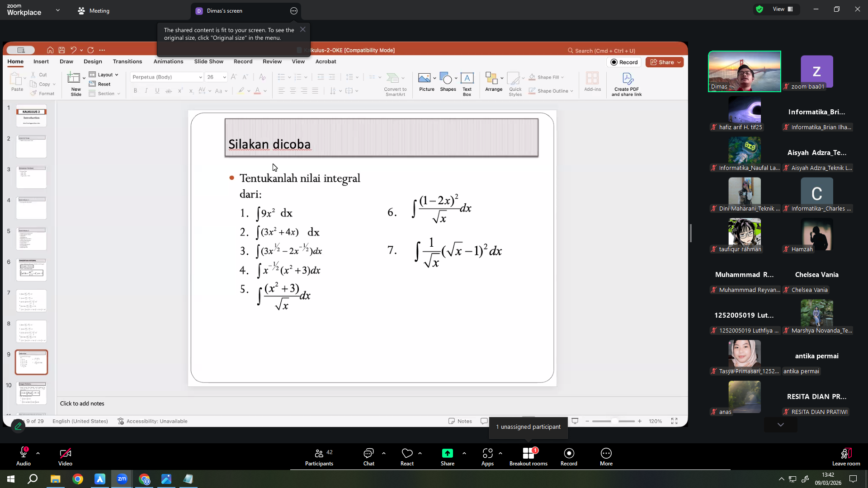Viewport: 868px width, 488px height.
Task: Open Chrome from the Windows taskbar
Action: click(x=78, y=479)
